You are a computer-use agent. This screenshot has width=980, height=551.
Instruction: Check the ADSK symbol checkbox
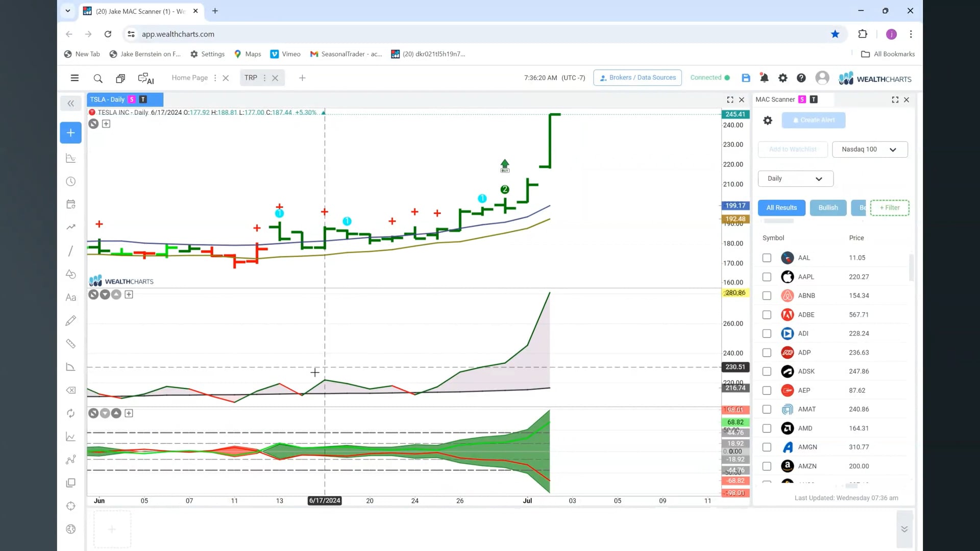(767, 371)
